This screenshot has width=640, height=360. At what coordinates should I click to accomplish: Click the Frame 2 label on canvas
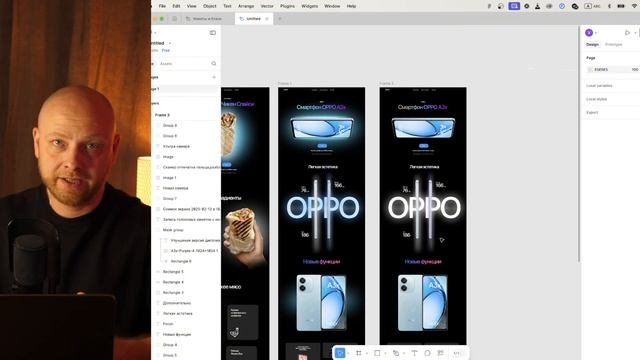(x=387, y=84)
